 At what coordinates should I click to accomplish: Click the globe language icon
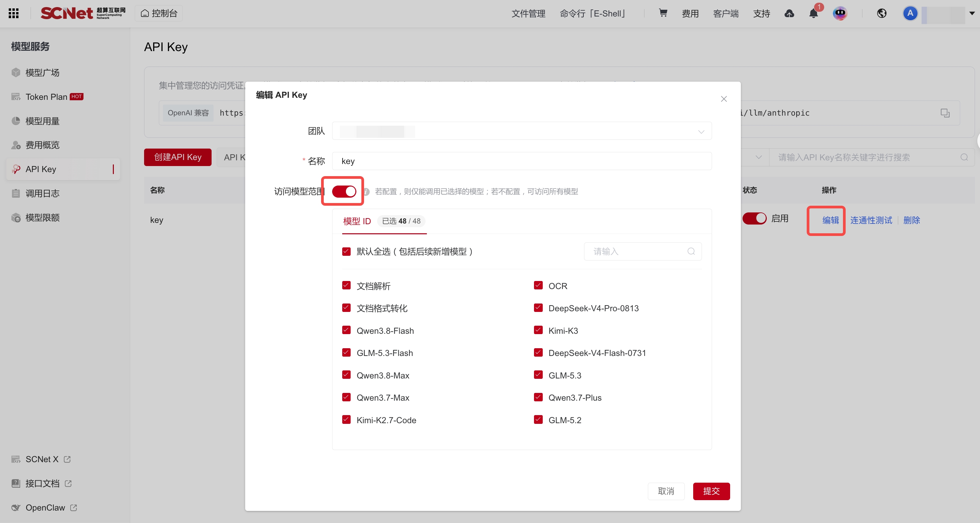(882, 14)
